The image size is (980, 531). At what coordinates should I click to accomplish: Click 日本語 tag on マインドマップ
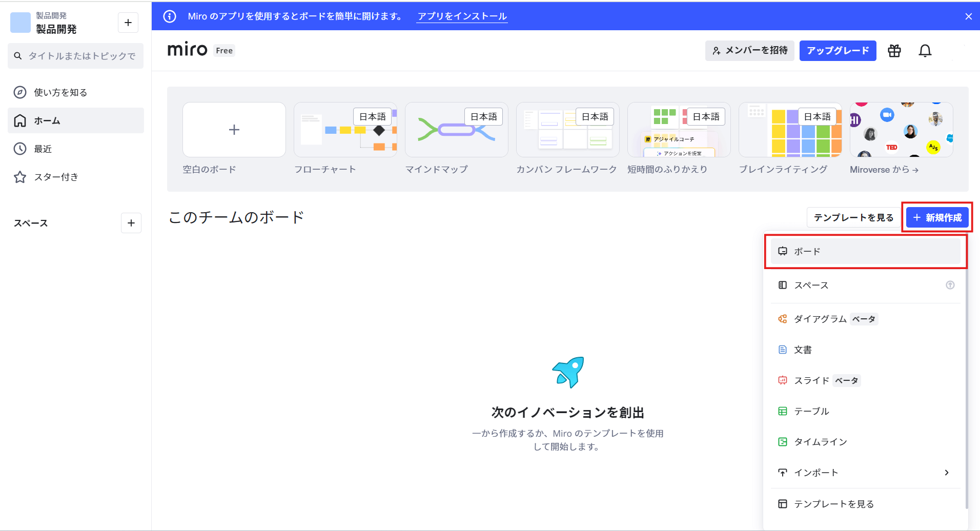pyautogui.click(x=484, y=116)
